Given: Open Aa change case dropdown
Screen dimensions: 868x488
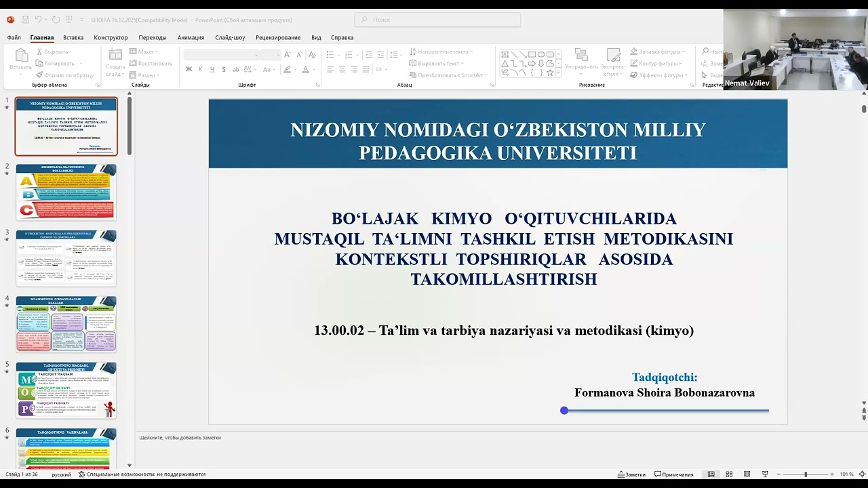Looking at the screenshot, I should coord(268,69).
